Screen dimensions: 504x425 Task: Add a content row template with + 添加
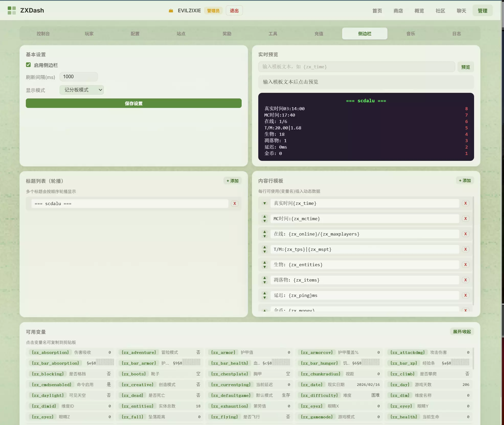click(x=465, y=181)
